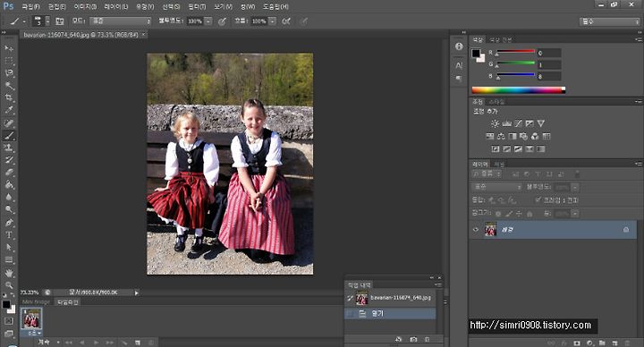This screenshot has height=347, width=644.
Task: Close the bavarian-116074_640.jpg document tab
Action: 143,35
